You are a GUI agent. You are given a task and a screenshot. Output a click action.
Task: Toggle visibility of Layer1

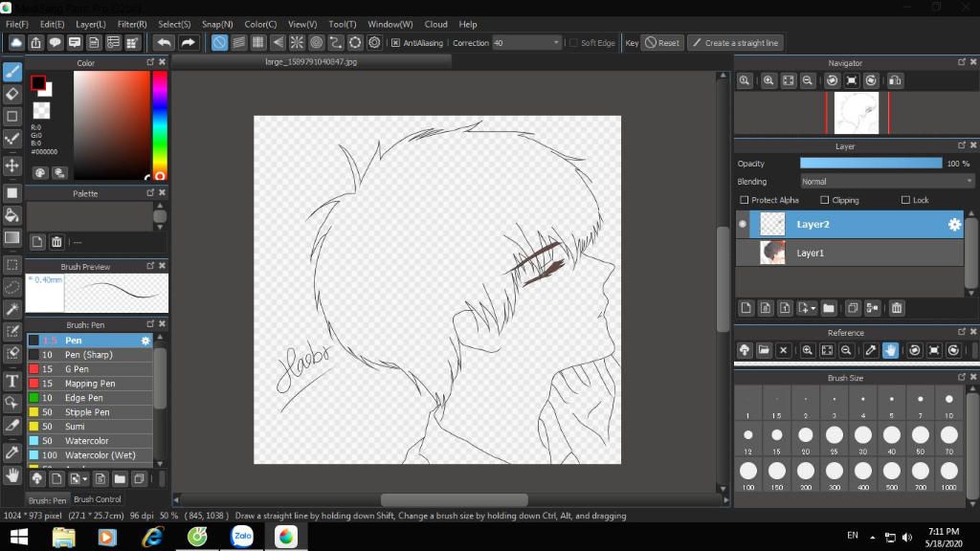point(743,253)
